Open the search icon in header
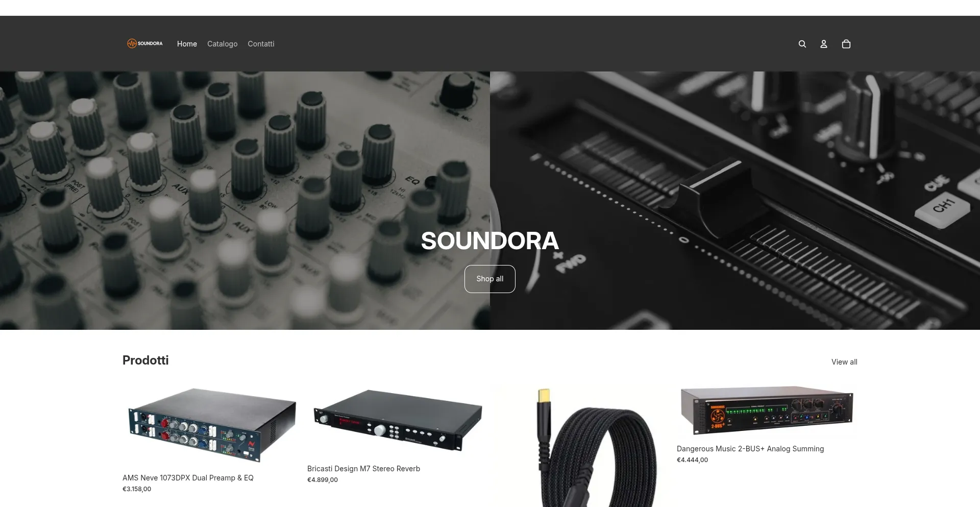Image resolution: width=980 pixels, height=507 pixels. pos(802,44)
